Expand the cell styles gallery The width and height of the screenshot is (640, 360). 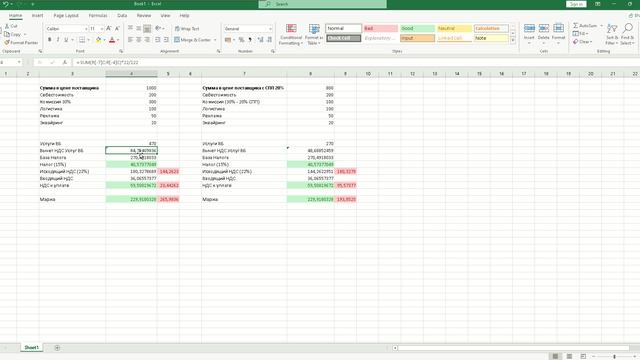(513, 41)
